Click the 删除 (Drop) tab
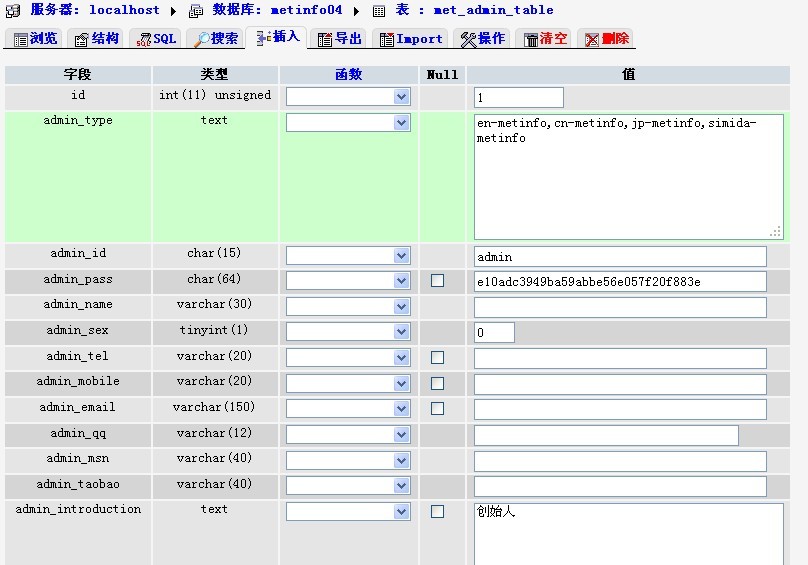This screenshot has height=565, width=808. (x=607, y=39)
